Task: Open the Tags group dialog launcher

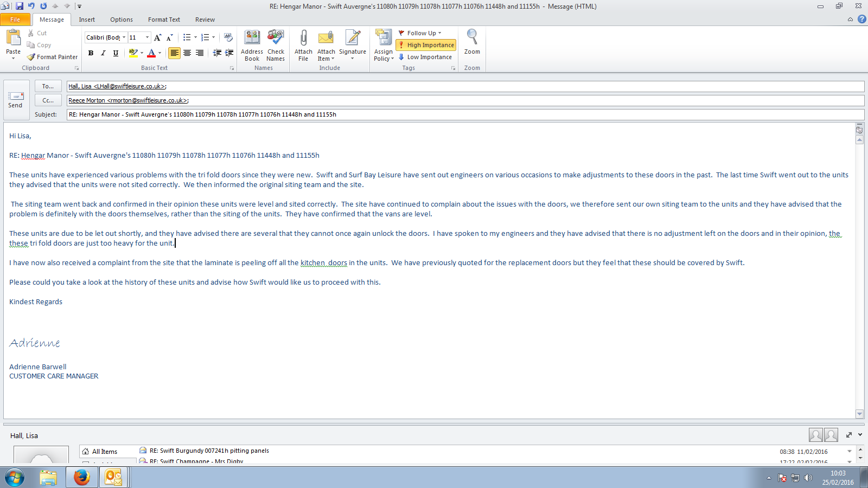Action: 453,68
